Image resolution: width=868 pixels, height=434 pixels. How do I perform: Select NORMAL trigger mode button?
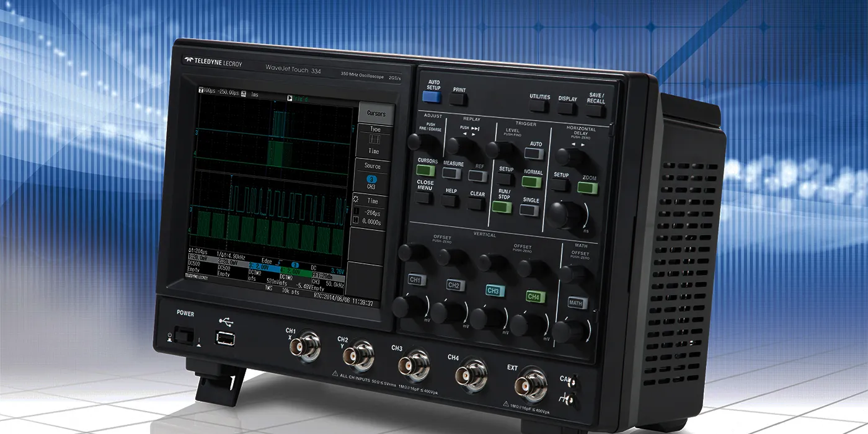tap(531, 182)
